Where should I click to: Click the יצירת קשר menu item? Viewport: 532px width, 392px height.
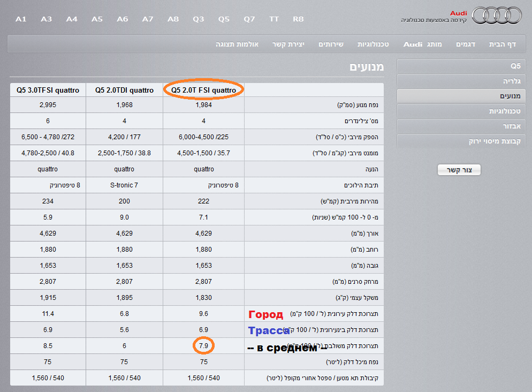click(288, 44)
